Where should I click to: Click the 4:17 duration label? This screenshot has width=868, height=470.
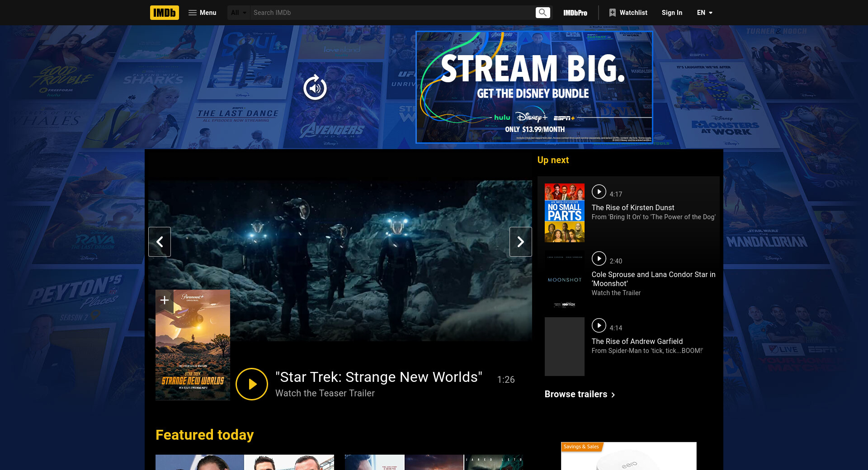click(616, 194)
